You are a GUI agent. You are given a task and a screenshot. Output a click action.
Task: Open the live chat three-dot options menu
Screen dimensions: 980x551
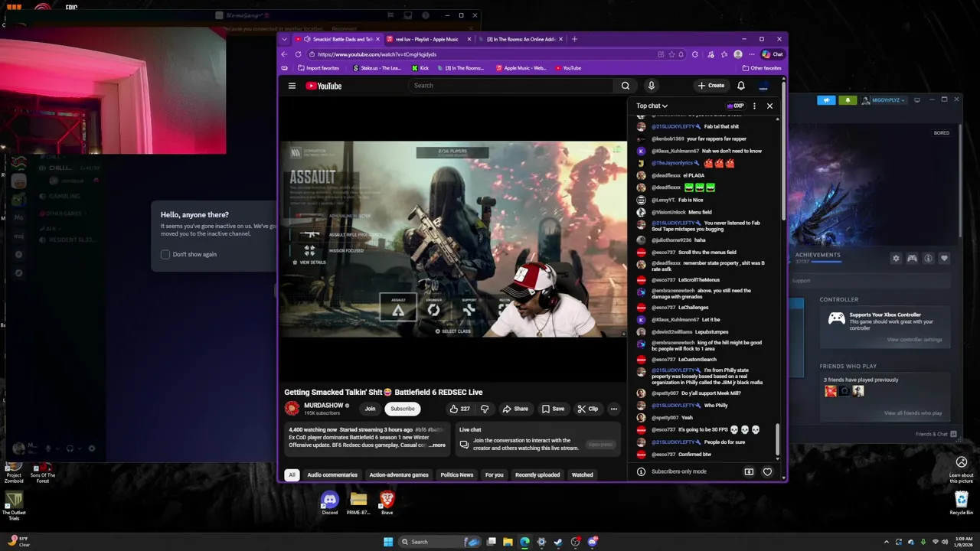click(x=754, y=106)
